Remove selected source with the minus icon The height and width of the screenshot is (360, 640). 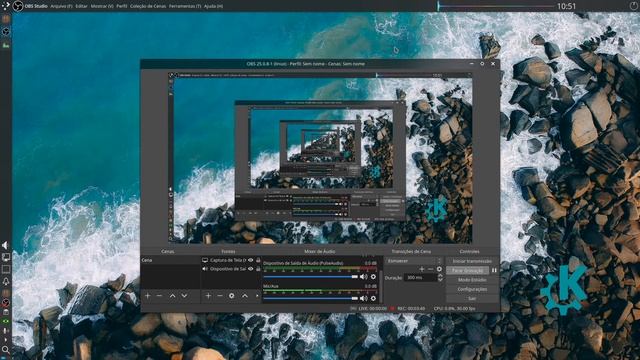220,296
